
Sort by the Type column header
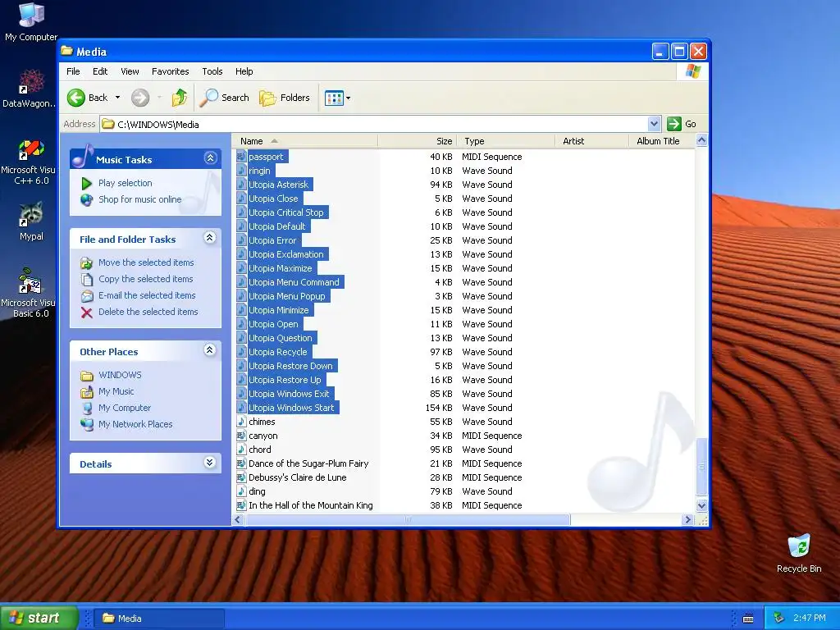coord(505,141)
